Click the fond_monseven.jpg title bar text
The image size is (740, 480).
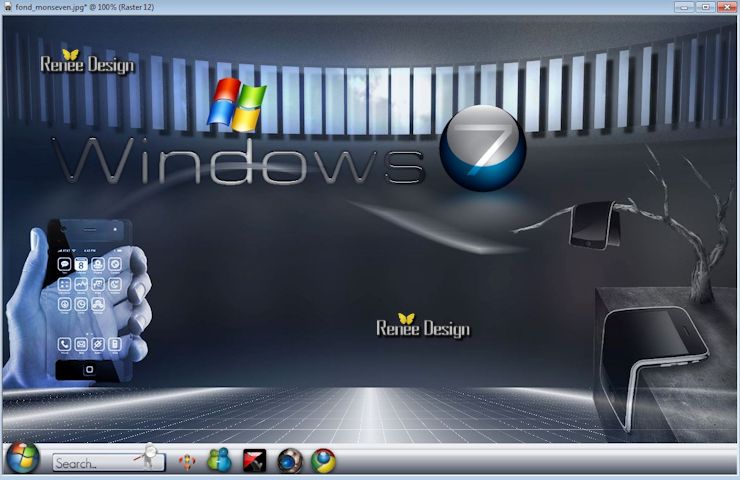point(85,7)
